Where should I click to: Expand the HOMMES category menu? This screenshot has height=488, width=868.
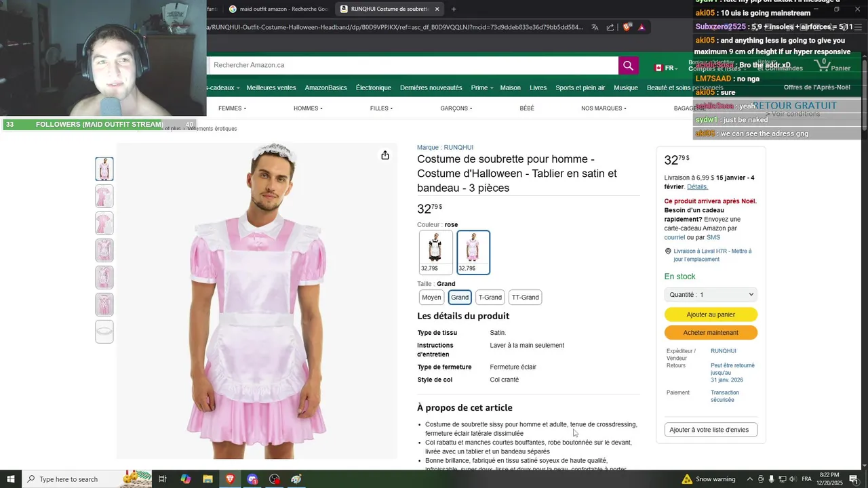308,108
